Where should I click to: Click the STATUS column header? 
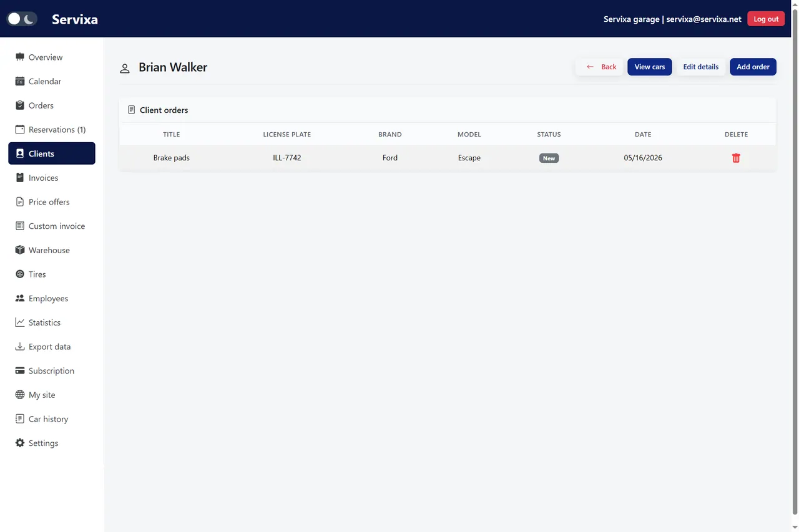(549, 134)
